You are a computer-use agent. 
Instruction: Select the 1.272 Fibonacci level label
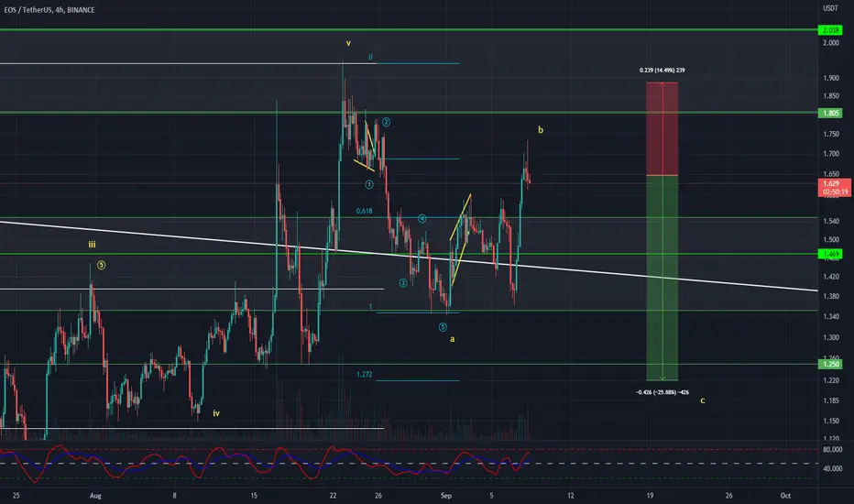click(x=365, y=375)
